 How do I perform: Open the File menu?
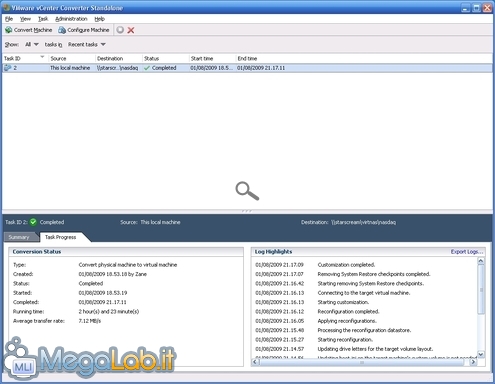pos(9,19)
